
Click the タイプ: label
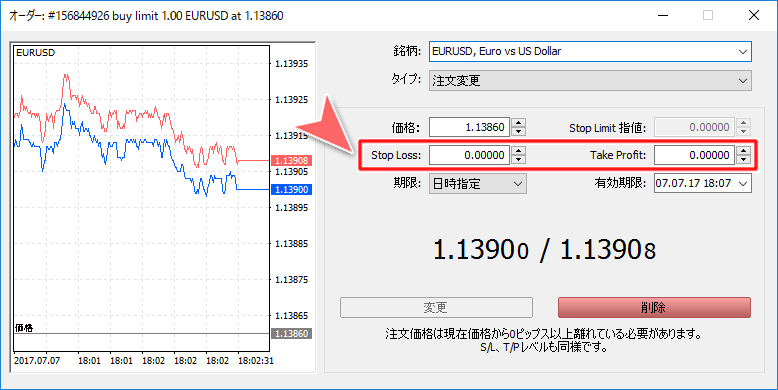point(406,79)
